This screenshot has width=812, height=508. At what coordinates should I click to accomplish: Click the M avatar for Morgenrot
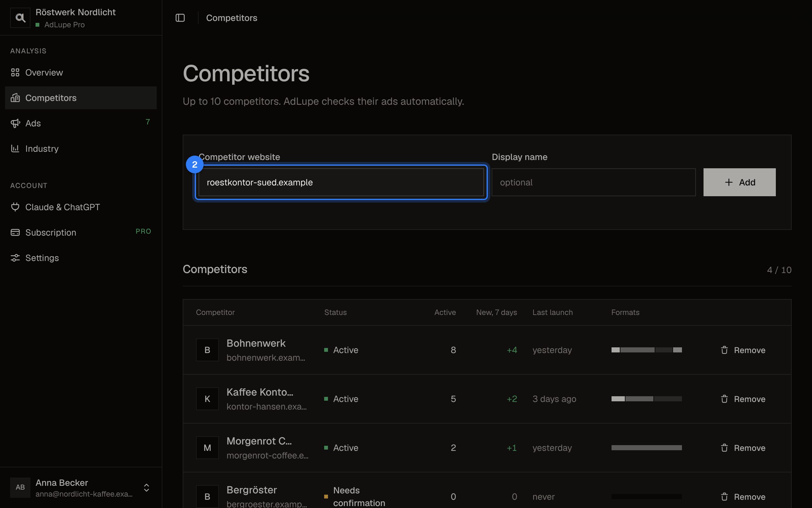click(207, 448)
